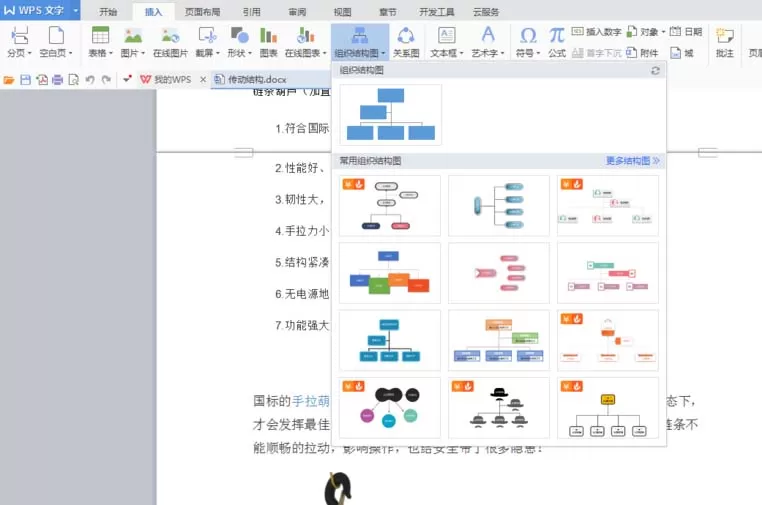762x505 pixels.
Task: Export to PDF from the quick toolbar
Action: pos(42,80)
